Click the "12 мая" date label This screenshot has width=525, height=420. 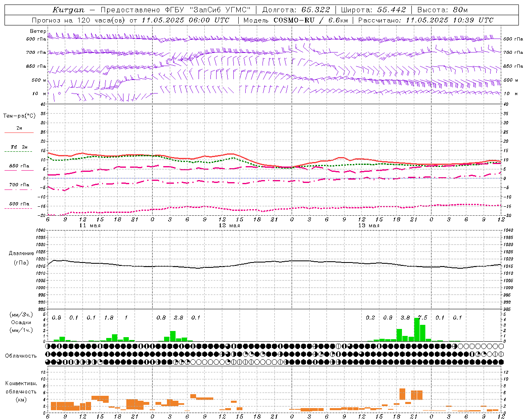coord(229,226)
